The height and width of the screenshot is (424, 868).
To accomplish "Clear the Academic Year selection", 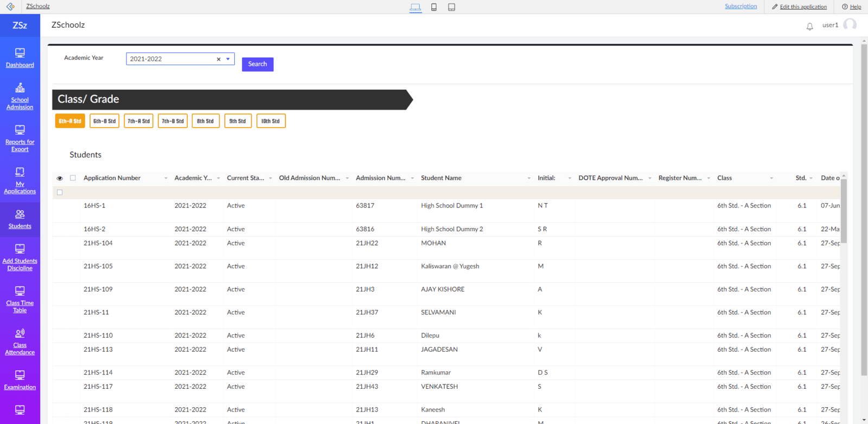I will pos(219,59).
